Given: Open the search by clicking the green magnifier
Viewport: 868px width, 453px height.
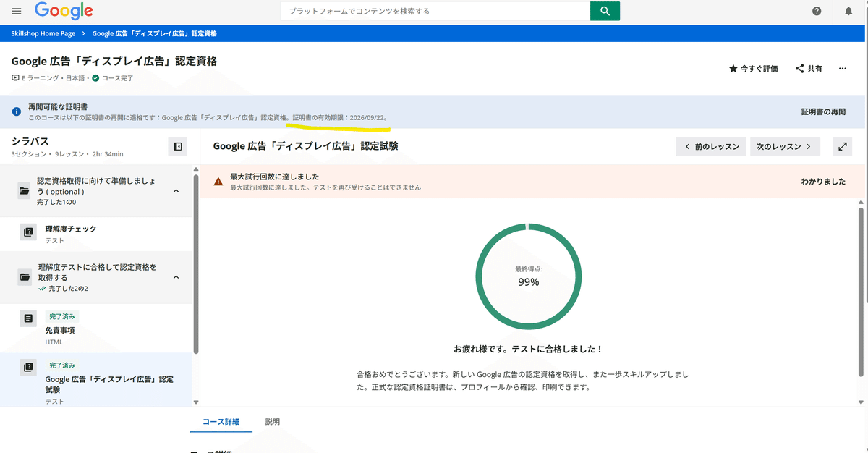Looking at the screenshot, I should [605, 12].
